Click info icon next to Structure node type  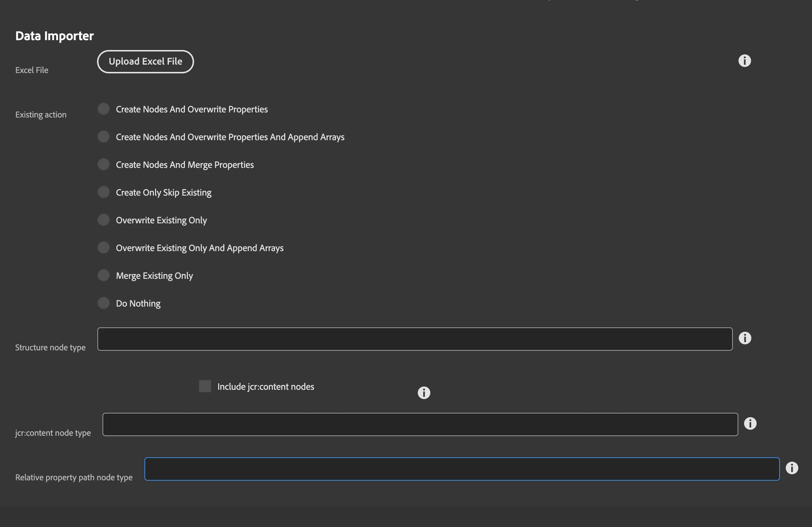[x=745, y=338]
